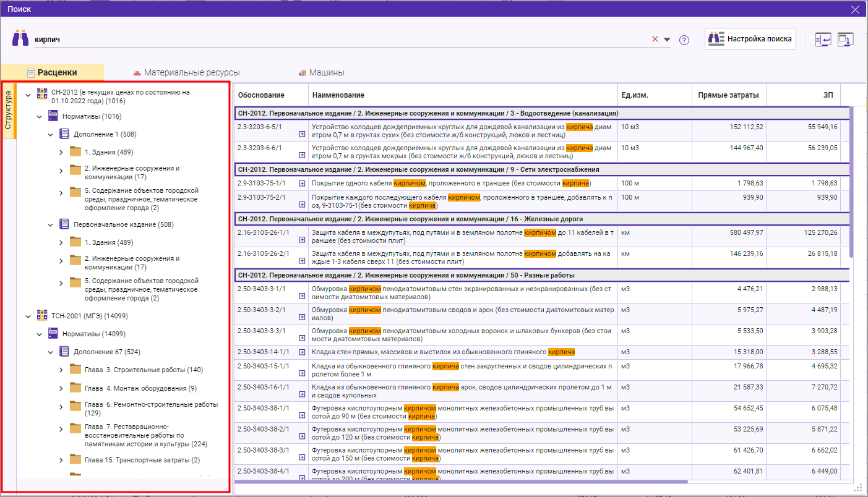Click the search field containing кирпич
This screenshot has height=497, width=868.
(340, 39)
